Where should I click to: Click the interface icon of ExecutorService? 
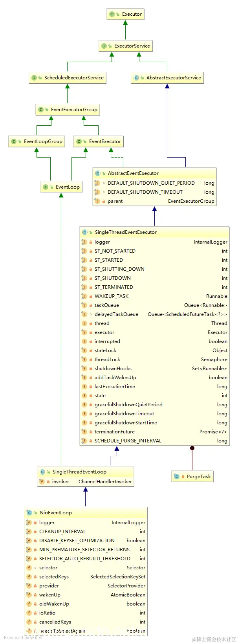pos(104,46)
